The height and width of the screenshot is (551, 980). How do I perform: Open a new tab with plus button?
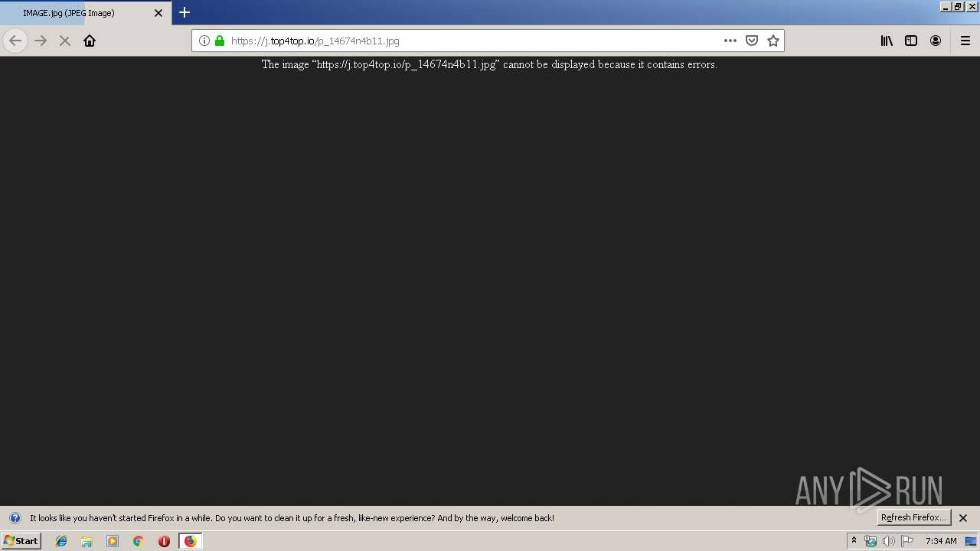pos(185,12)
